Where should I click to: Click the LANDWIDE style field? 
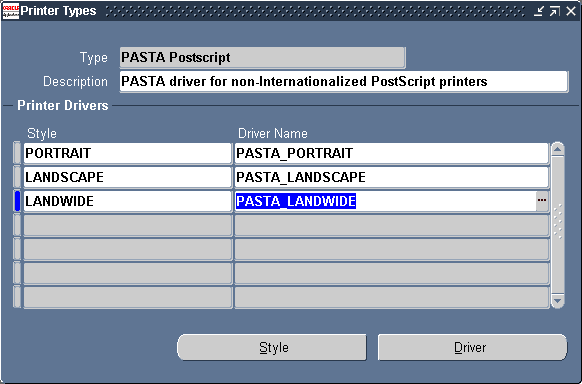(x=128, y=201)
